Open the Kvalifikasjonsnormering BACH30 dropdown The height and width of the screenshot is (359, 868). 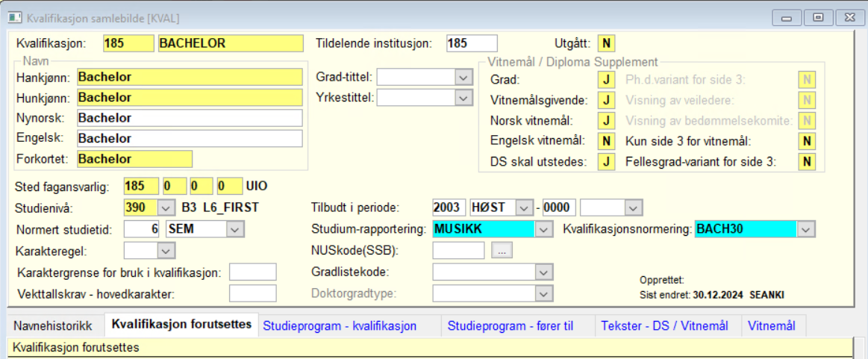pos(807,229)
